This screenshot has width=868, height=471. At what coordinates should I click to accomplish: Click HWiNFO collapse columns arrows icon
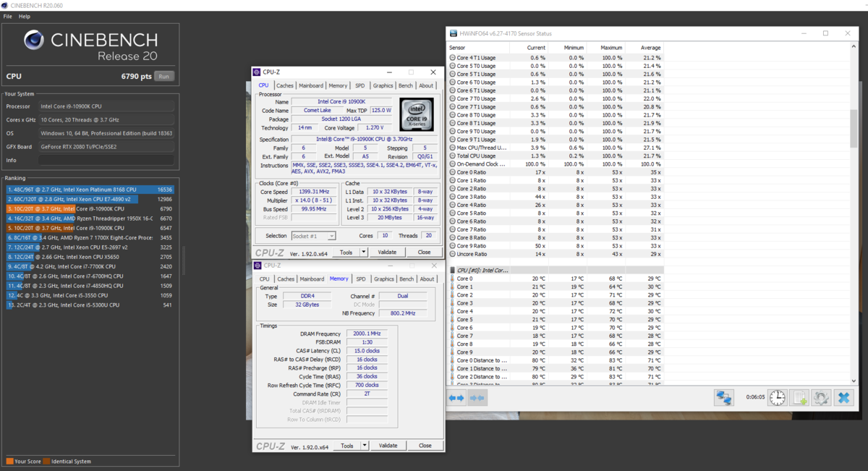476,398
